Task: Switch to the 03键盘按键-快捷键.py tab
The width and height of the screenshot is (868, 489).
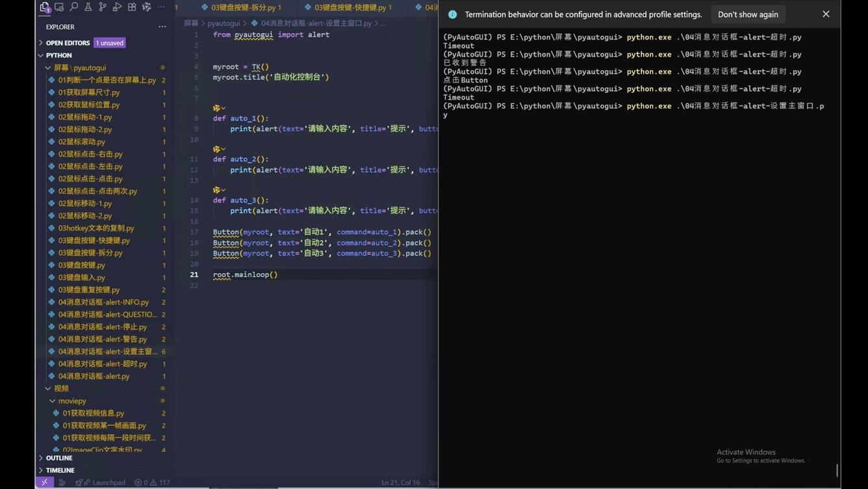Action: pyautogui.click(x=348, y=7)
